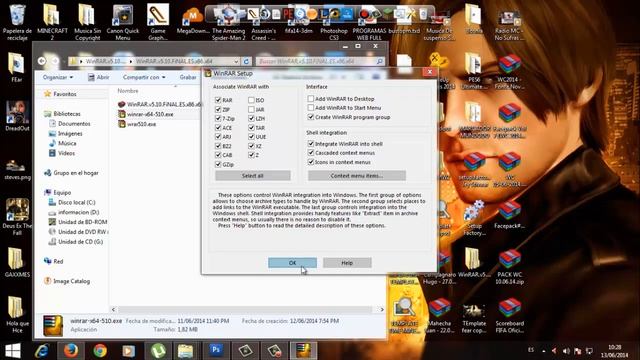The height and width of the screenshot is (360, 640).
Task: Open Documentos library
Action: pos(74,124)
